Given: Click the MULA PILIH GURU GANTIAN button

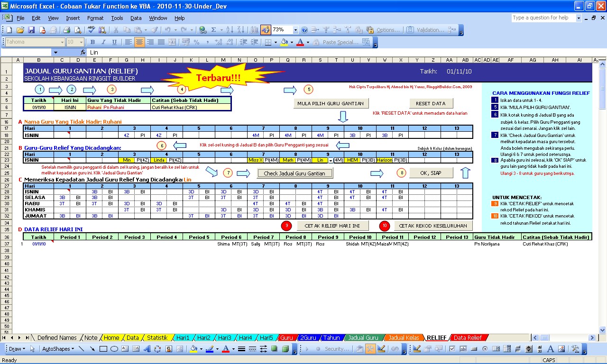Looking at the screenshot, I should 331,103.
